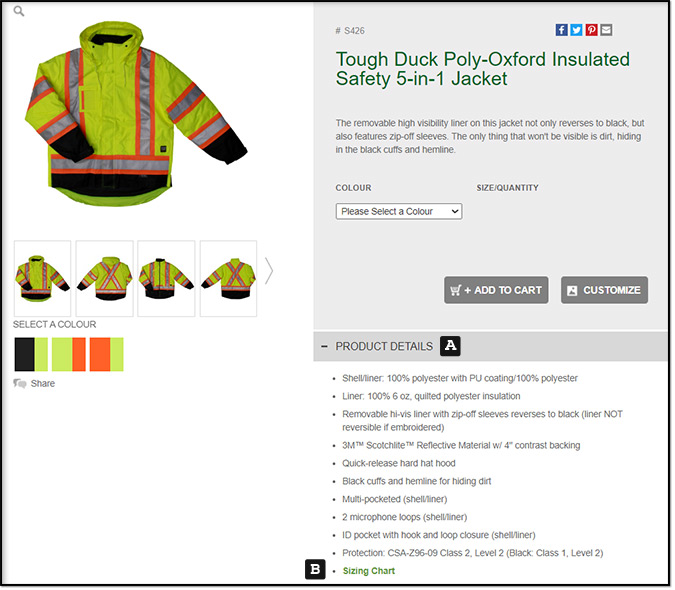Email this product via envelope icon

pos(608,30)
